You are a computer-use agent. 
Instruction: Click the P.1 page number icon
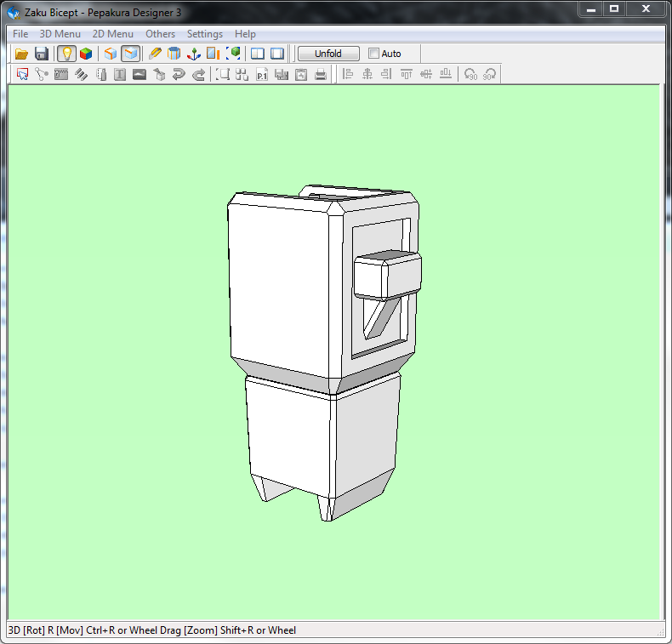(x=262, y=74)
